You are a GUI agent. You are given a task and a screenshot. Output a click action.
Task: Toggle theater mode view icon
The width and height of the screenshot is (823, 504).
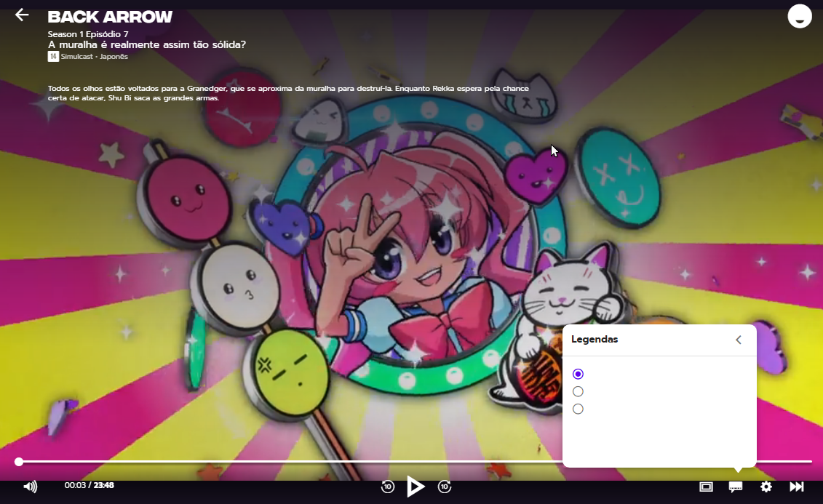pos(706,487)
